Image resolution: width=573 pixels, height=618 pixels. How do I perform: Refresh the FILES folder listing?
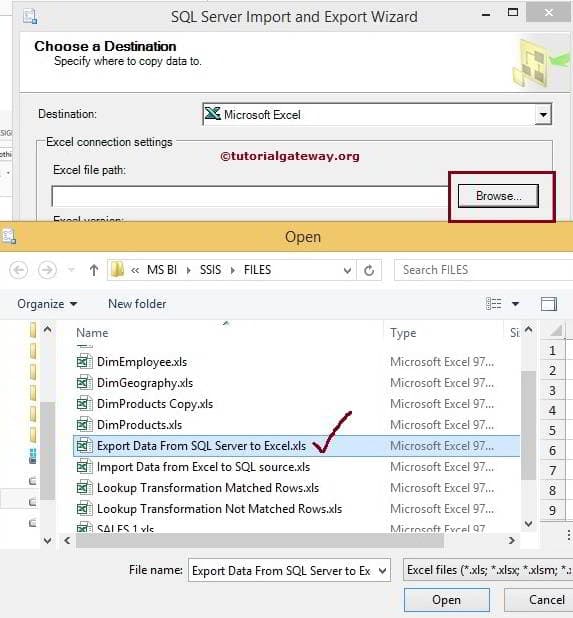tap(369, 270)
